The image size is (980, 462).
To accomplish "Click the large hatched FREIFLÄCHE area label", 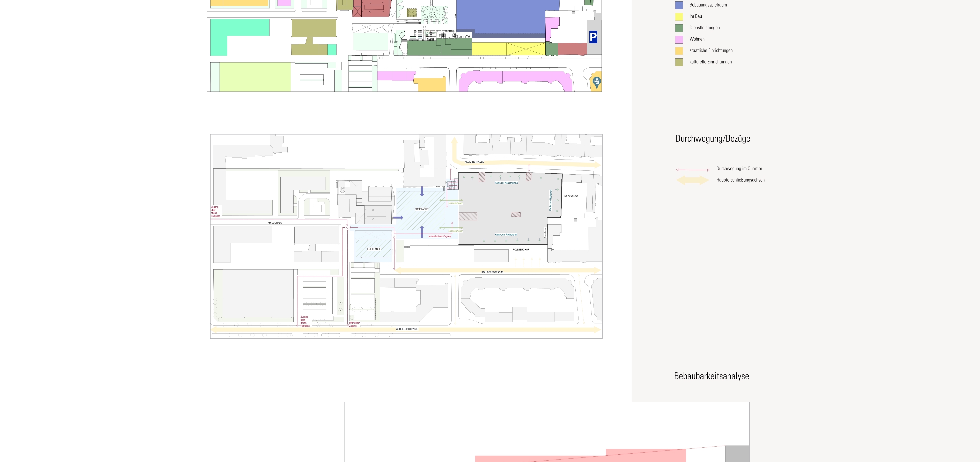I will [421, 209].
